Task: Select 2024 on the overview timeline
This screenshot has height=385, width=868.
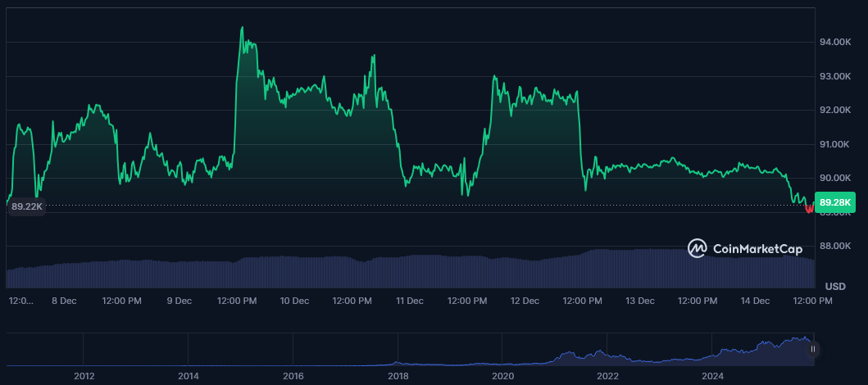Action: (712, 376)
